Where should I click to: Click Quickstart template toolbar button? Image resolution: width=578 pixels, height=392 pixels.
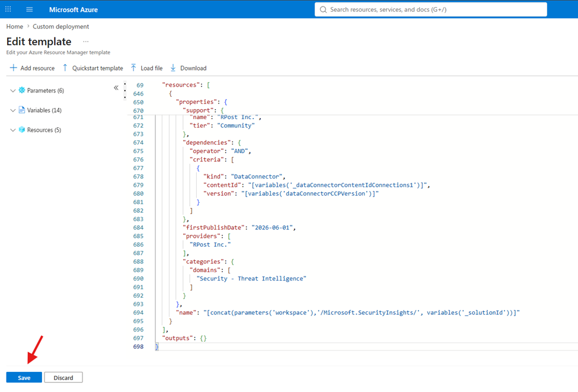[93, 68]
